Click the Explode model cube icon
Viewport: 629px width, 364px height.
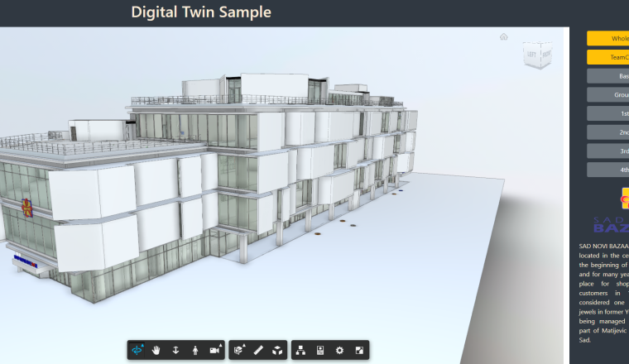[278, 351]
